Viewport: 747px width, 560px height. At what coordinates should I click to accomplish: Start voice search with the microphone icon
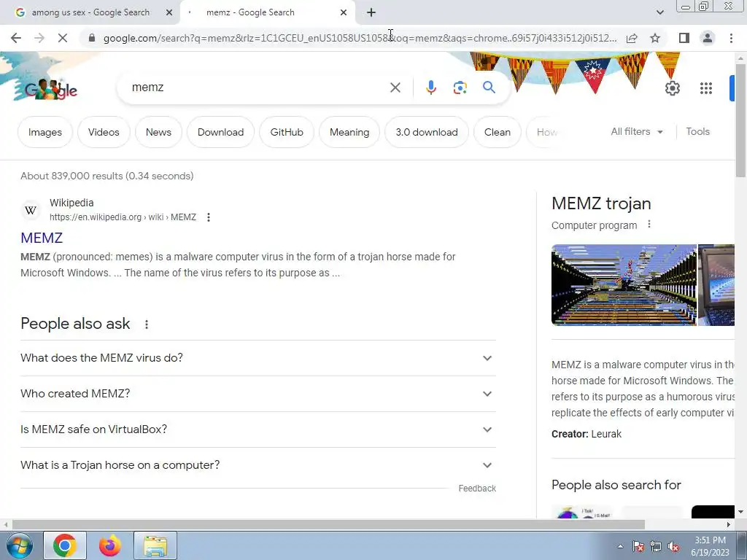430,87
